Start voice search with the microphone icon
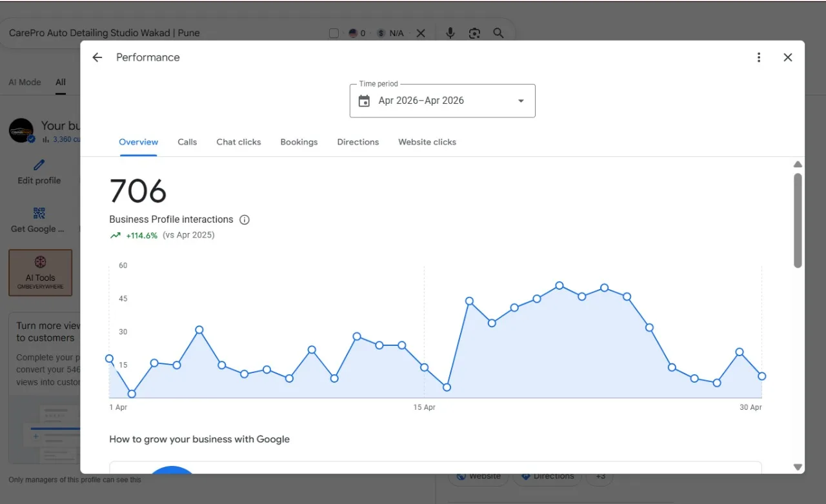Screen dimensions: 826x504 click(450, 33)
